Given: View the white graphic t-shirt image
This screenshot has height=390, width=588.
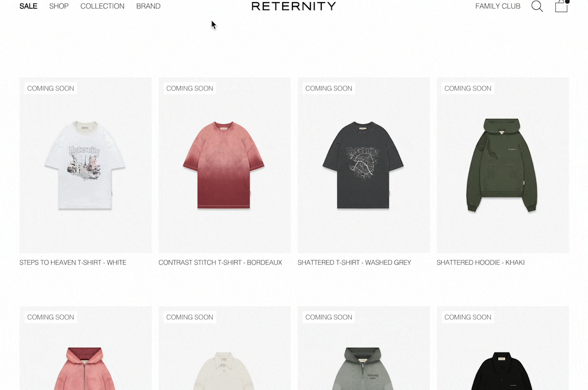Looking at the screenshot, I should tap(86, 165).
